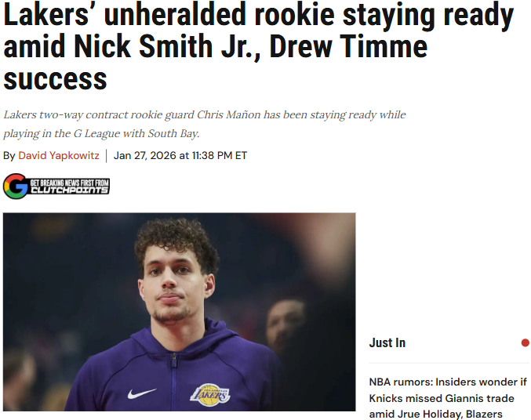The image size is (531, 420).
Task: Click the word success in the headline
Action: (x=55, y=79)
